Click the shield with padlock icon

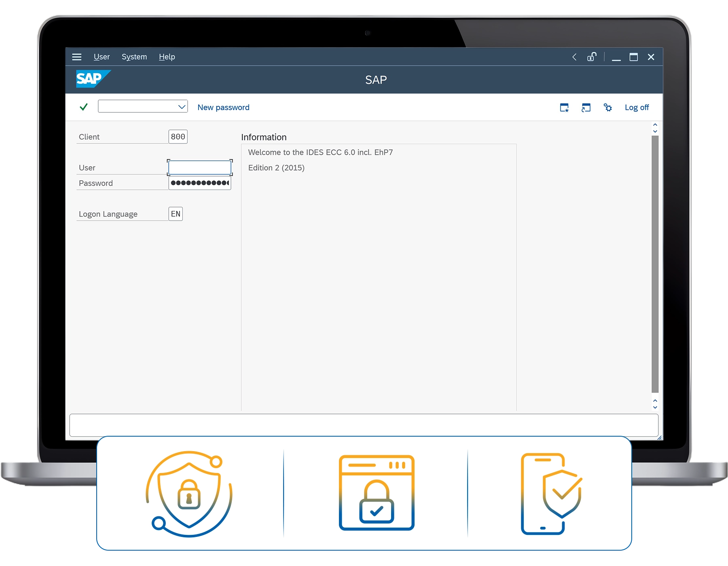pyautogui.click(x=189, y=494)
